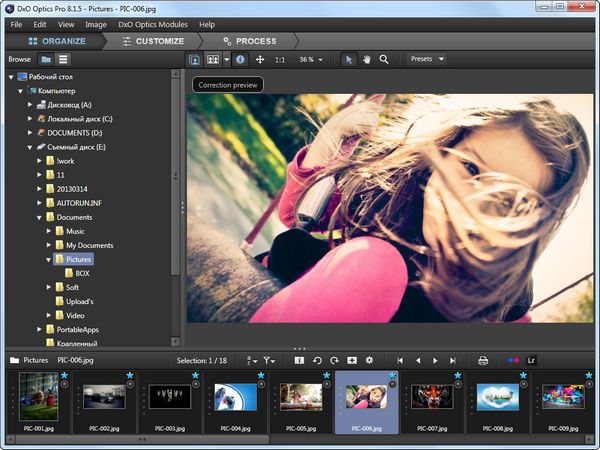
Task: Switch browse panel to projects list view
Action: [x=63, y=59]
